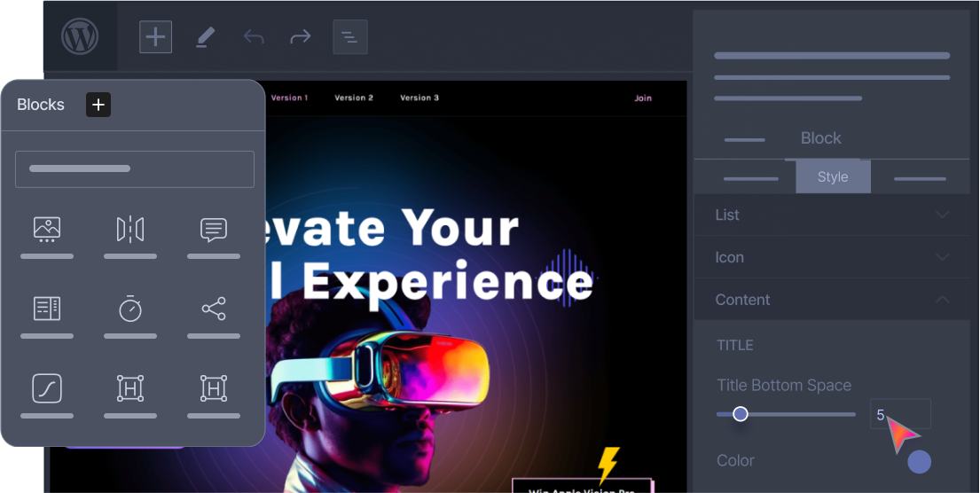
Task: Add the image gallery block
Action: (x=47, y=230)
